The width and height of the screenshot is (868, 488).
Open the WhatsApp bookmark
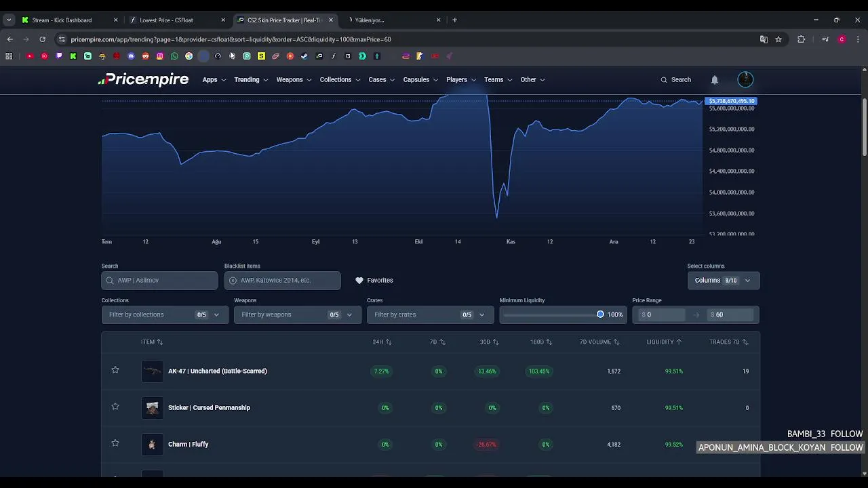pos(174,56)
